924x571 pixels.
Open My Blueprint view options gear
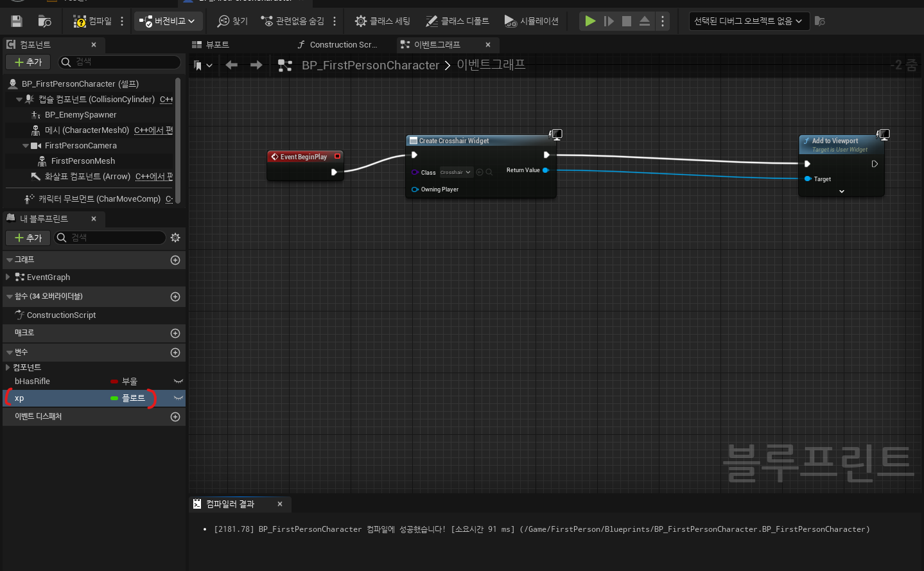tap(175, 238)
